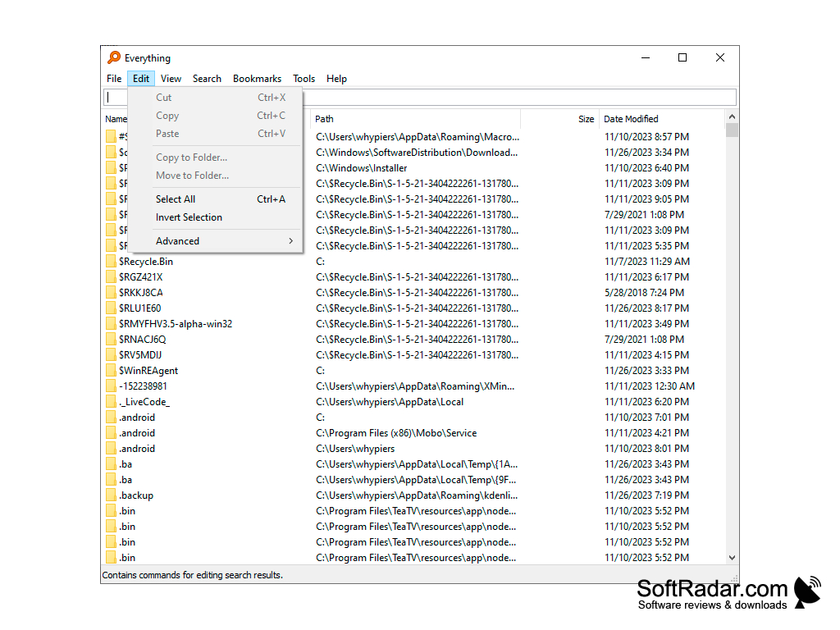Focus the search text field
This screenshot has width=840, height=630.
(x=419, y=97)
